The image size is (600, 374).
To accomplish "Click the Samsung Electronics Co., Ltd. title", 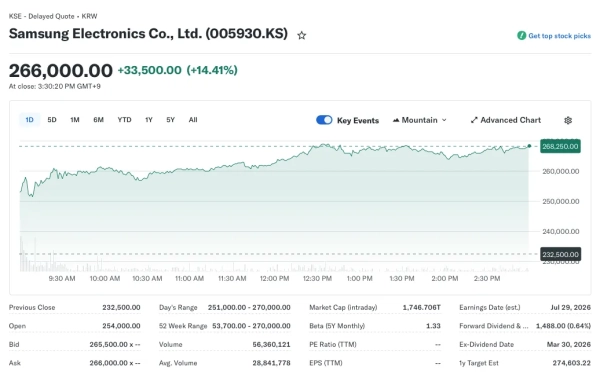I will (148, 34).
